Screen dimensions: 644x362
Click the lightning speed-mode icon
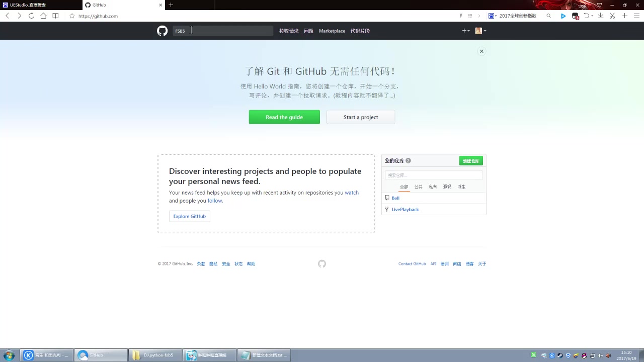pos(461,16)
